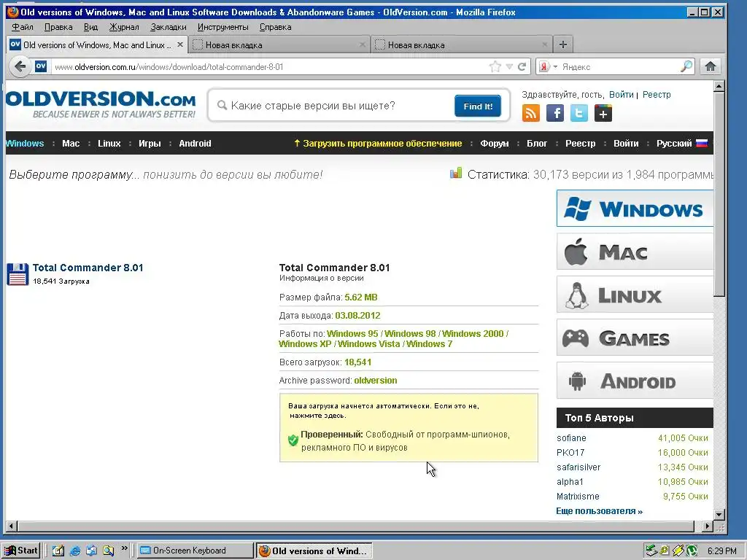
Task: Select the Windows platform banner
Action: pos(635,209)
